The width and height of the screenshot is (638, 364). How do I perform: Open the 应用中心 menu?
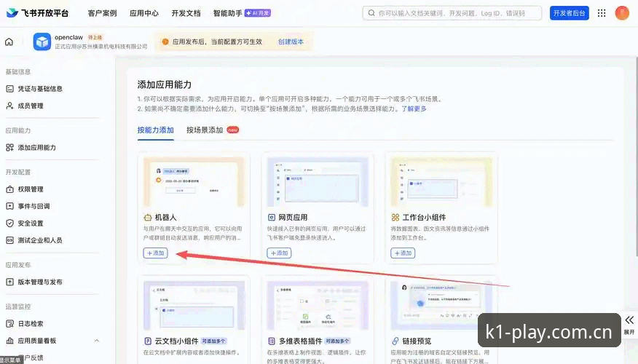coord(144,13)
